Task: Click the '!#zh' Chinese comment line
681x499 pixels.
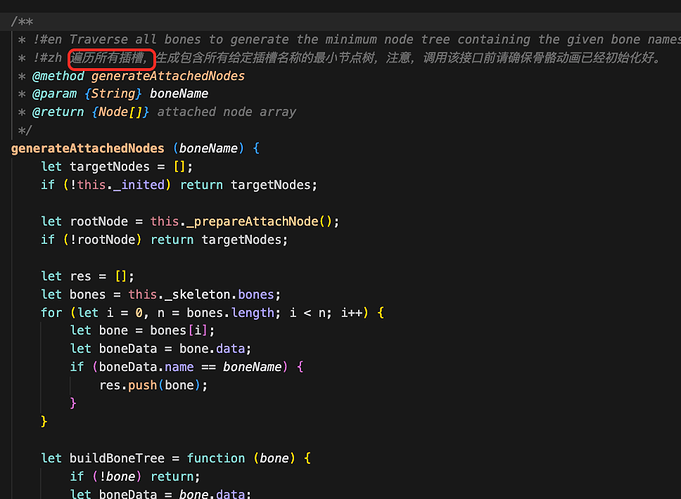Action: click(339, 58)
